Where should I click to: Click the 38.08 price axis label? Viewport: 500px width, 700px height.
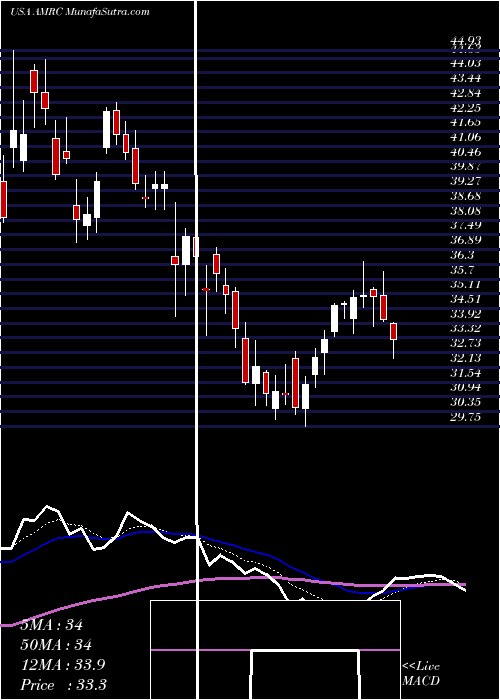(x=465, y=211)
